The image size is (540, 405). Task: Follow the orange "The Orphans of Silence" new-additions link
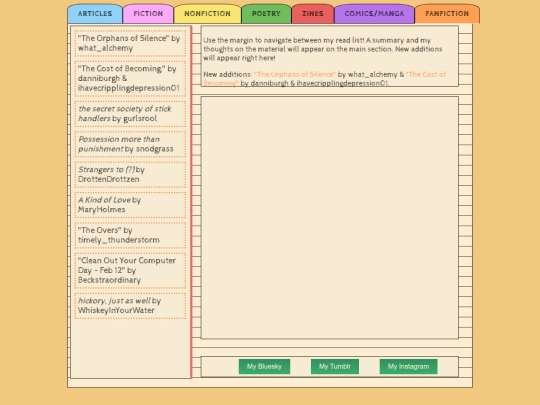[x=294, y=74]
